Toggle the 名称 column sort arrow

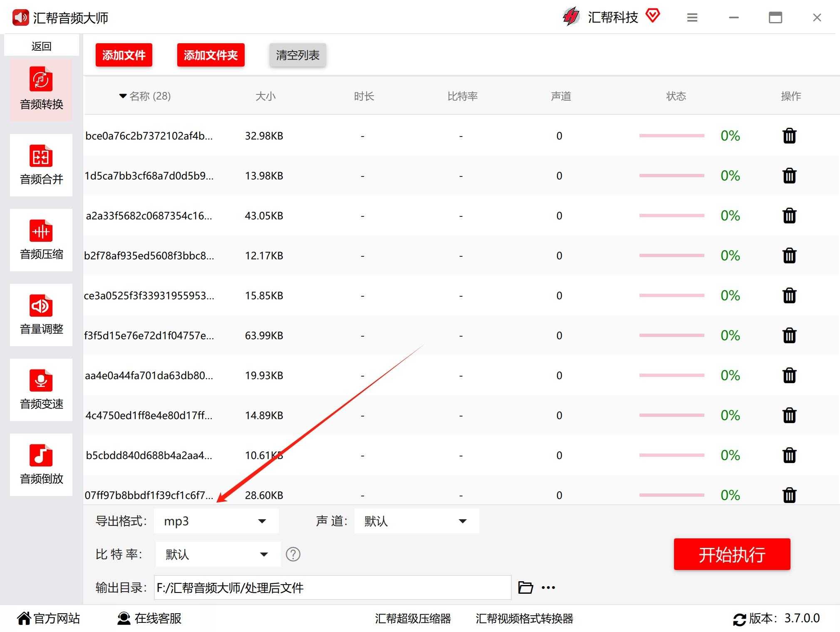(122, 96)
